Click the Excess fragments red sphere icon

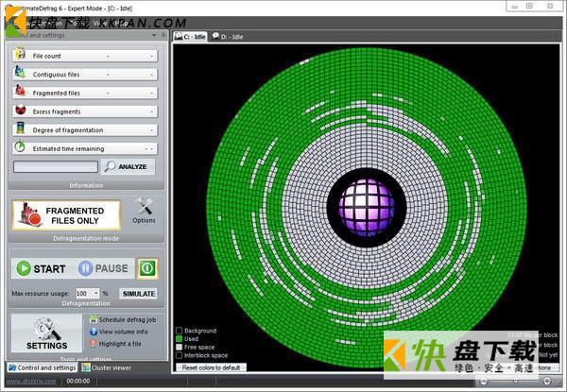[x=20, y=110]
